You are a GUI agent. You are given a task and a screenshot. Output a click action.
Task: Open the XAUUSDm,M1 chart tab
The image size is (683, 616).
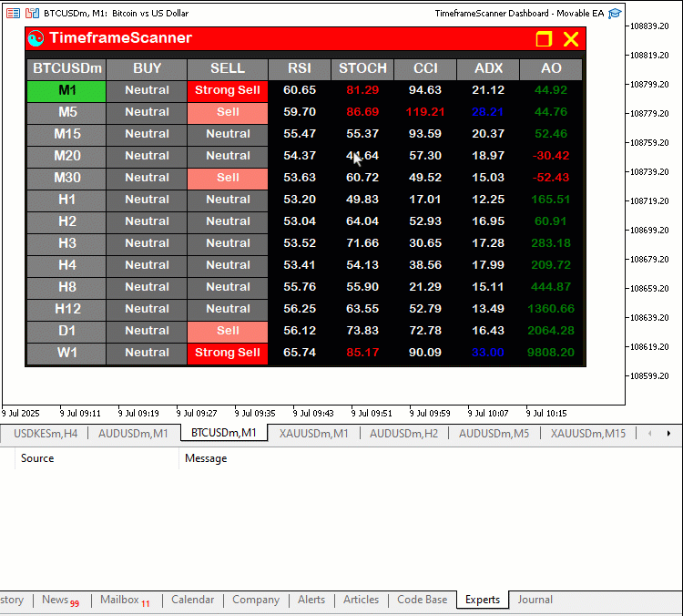313,434
